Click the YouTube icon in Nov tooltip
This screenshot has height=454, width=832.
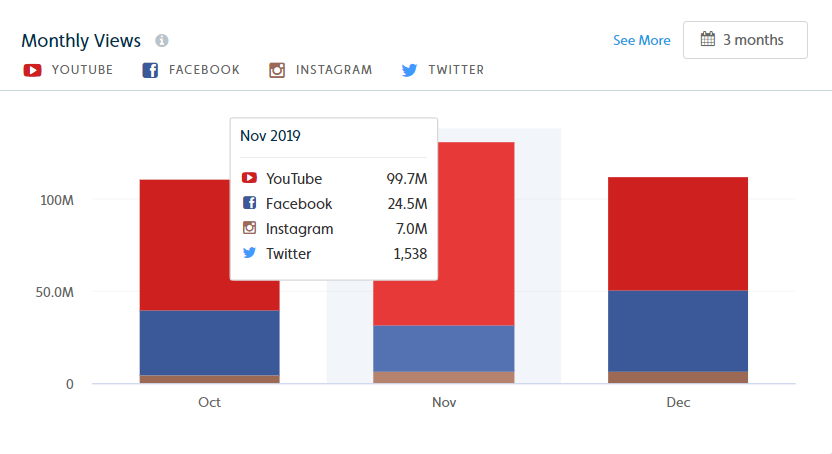(249, 178)
